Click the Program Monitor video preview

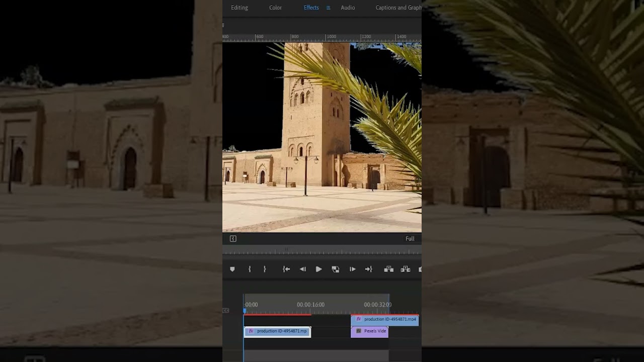[322, 137]
